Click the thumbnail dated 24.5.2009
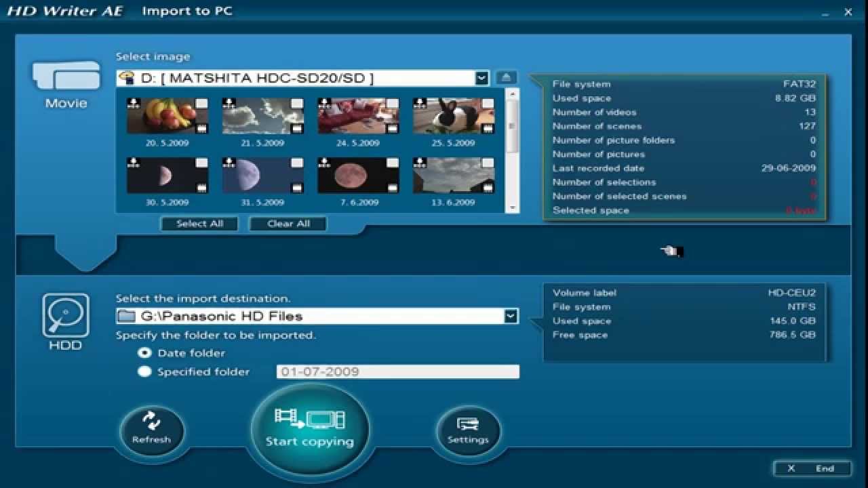Screen dimensions: 868x488 tap(358, 116)
